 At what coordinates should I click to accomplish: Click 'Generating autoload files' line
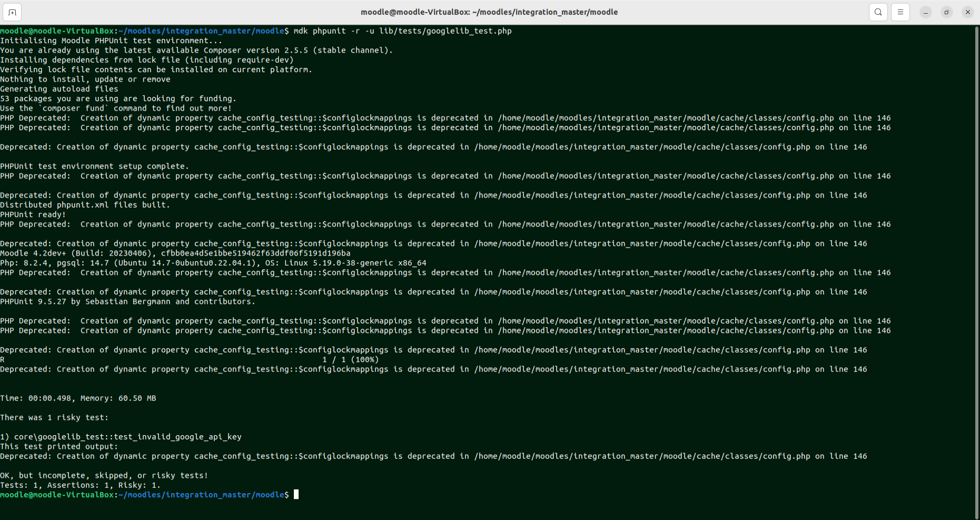click(59, 89)
